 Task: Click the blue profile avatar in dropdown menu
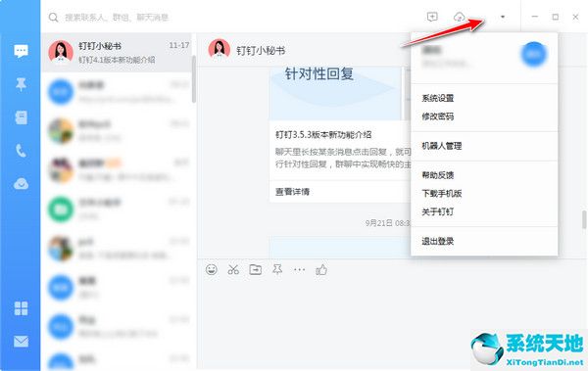pos(534,55)
